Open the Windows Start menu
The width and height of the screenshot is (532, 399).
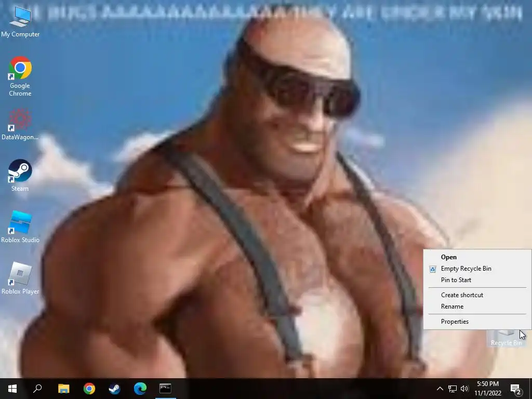coord(12,389)
